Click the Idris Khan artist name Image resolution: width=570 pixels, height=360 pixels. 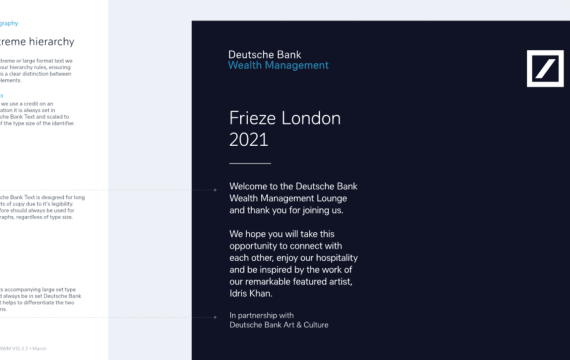tap(250, 293)
